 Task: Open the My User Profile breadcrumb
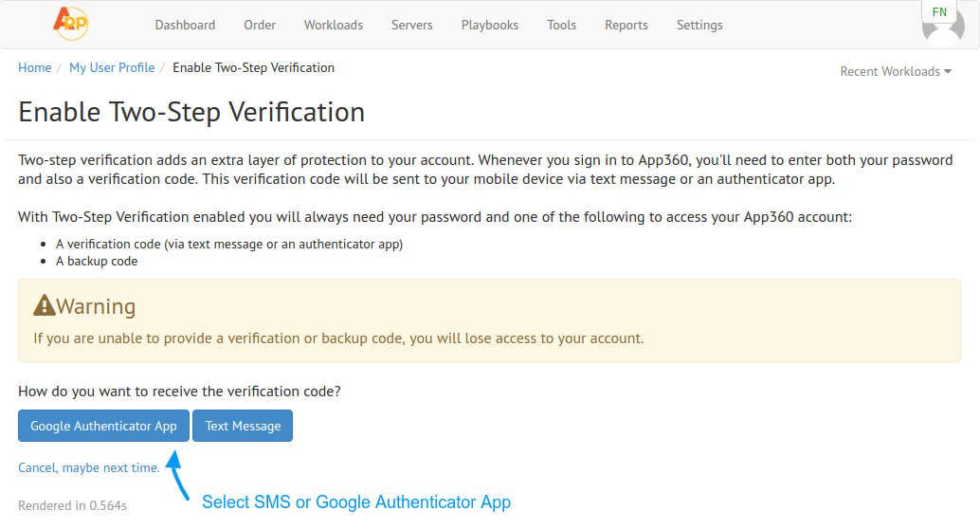tap(112, 67)
